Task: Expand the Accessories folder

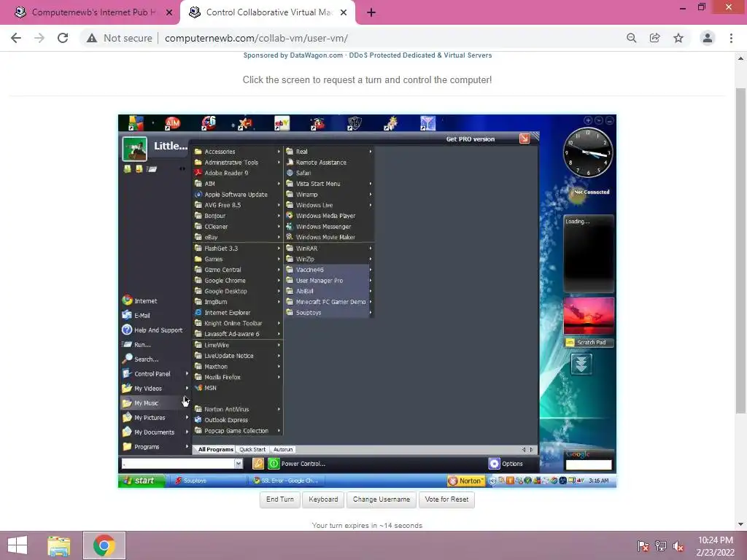Action: point(237,152)
